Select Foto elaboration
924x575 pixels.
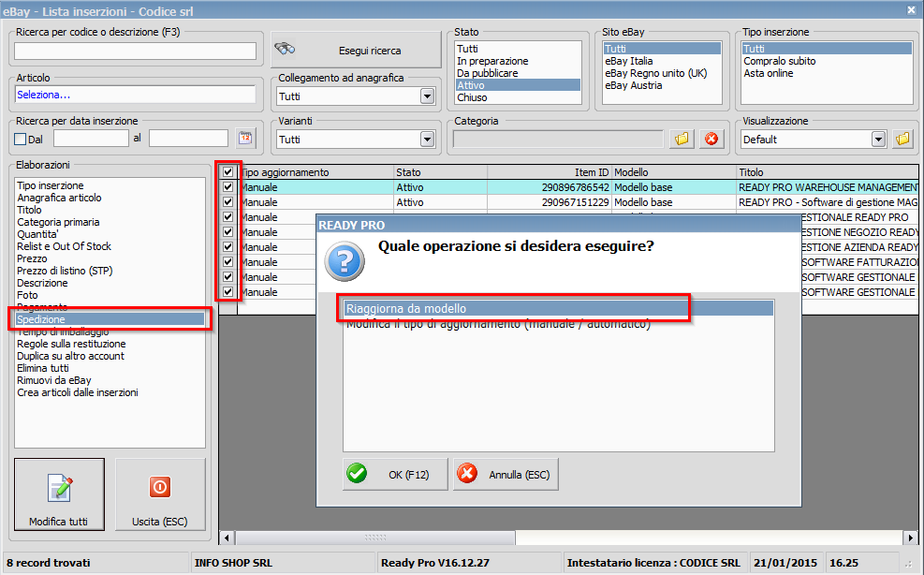point(27,295)
